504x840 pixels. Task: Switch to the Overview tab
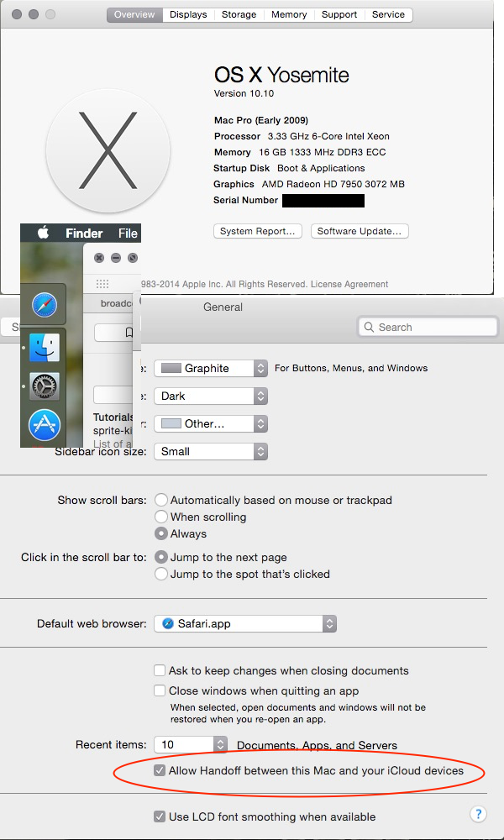tap(134, 14)
